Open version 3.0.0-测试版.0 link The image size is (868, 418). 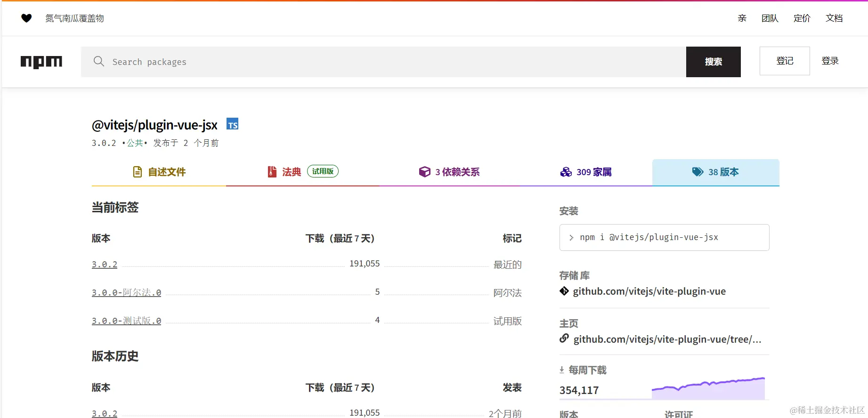pos(126,321)
